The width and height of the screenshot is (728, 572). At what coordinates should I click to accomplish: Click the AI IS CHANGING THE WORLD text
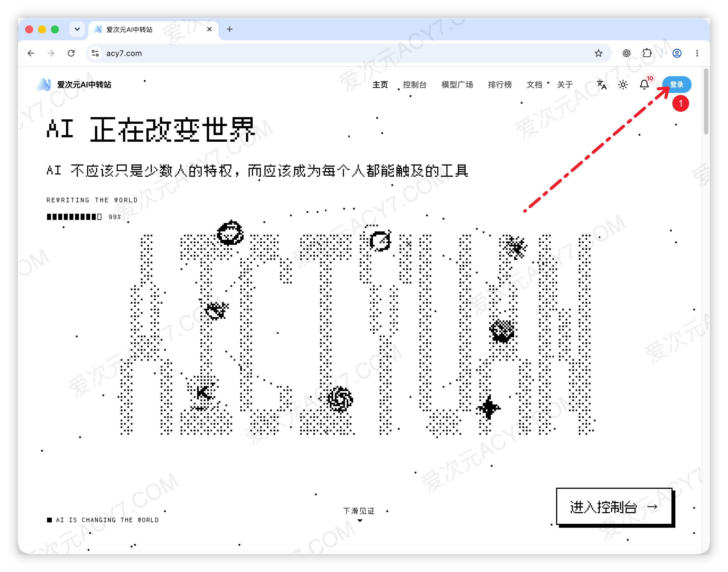pos(107,520)
